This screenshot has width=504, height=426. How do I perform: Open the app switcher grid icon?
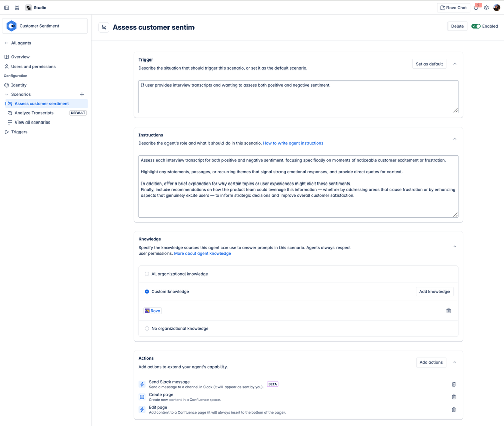(17, 8)
